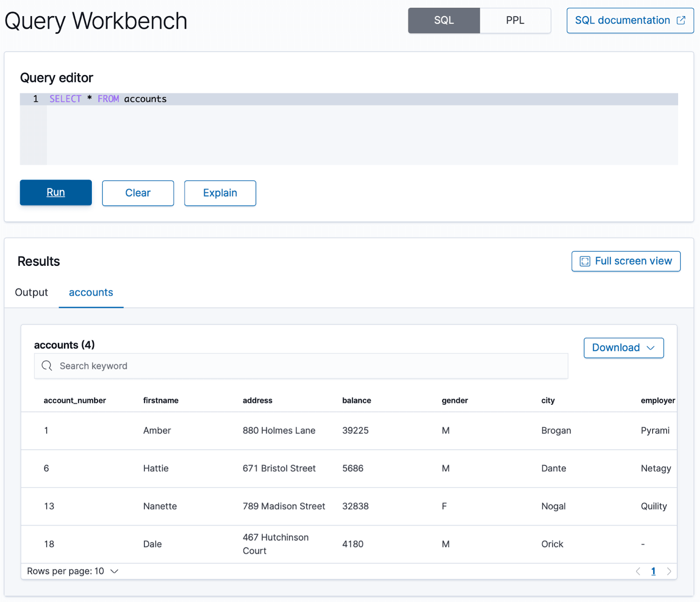Click the chevron beside Rows per page
Screen dimensions: 700x602
(x=114, y=571)
